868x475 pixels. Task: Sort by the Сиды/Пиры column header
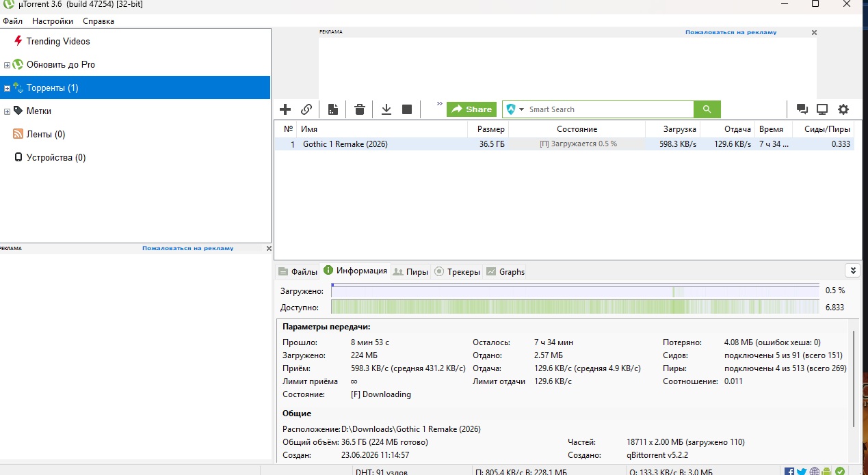tap(824, 129)
